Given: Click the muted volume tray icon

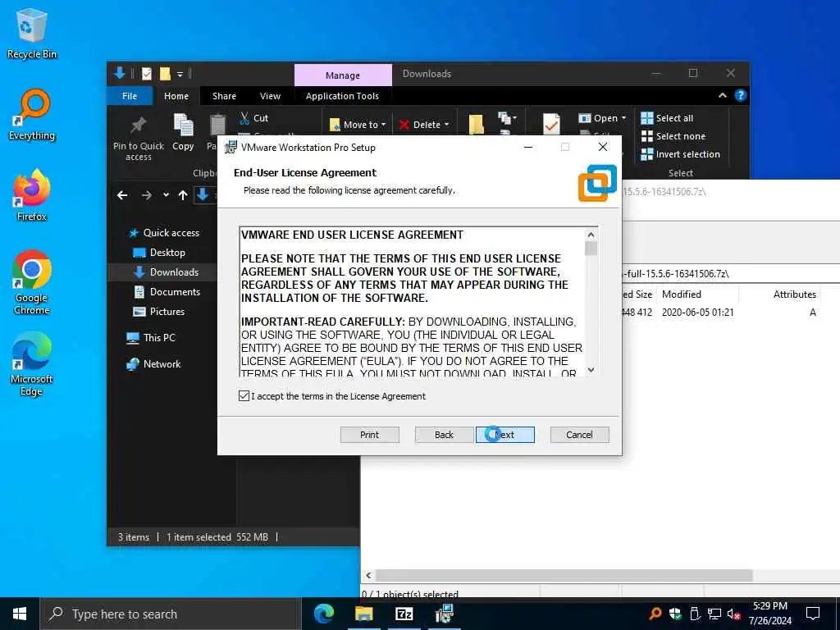Looking at the screenshot, I should [733, 614].
